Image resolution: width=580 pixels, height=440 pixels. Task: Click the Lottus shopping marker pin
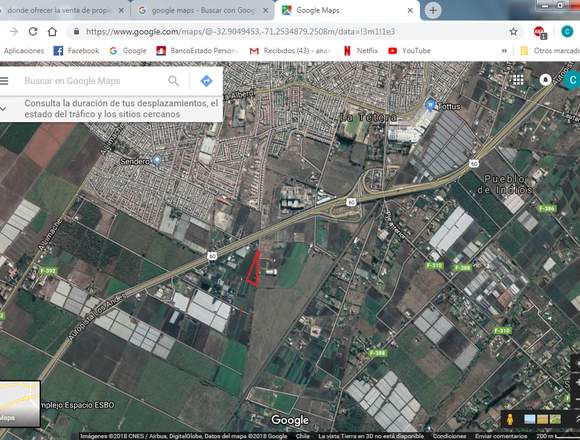[x=430, y=104]
